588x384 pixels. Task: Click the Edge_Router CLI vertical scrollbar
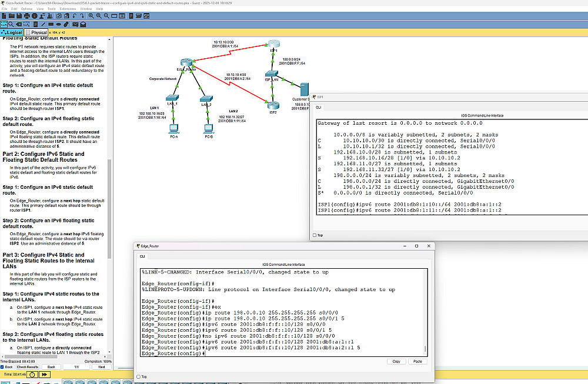click(x=425, y=349)
